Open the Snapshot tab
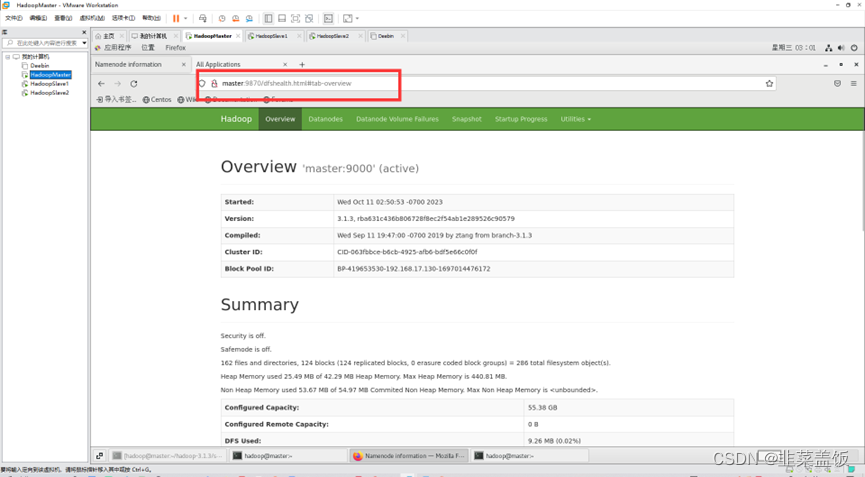The width and height of the screenshot is (865, 477). pyautogui.click(x=467, y=119)
